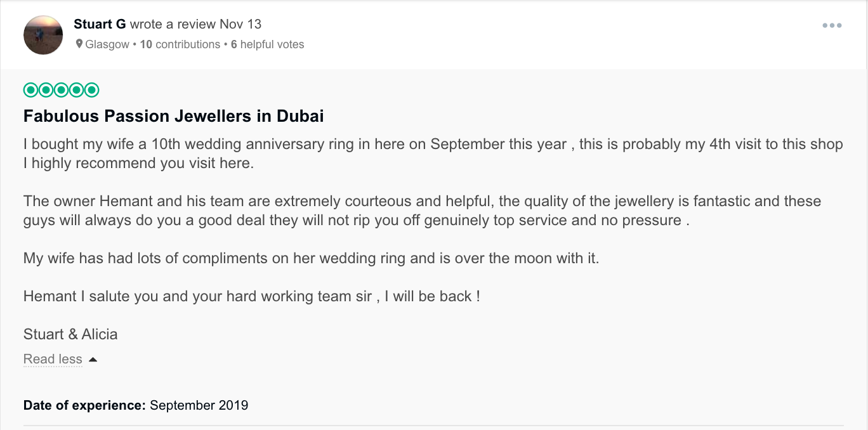Click the fifth green rating bubble
868x430 pixels.
[92, 90]
